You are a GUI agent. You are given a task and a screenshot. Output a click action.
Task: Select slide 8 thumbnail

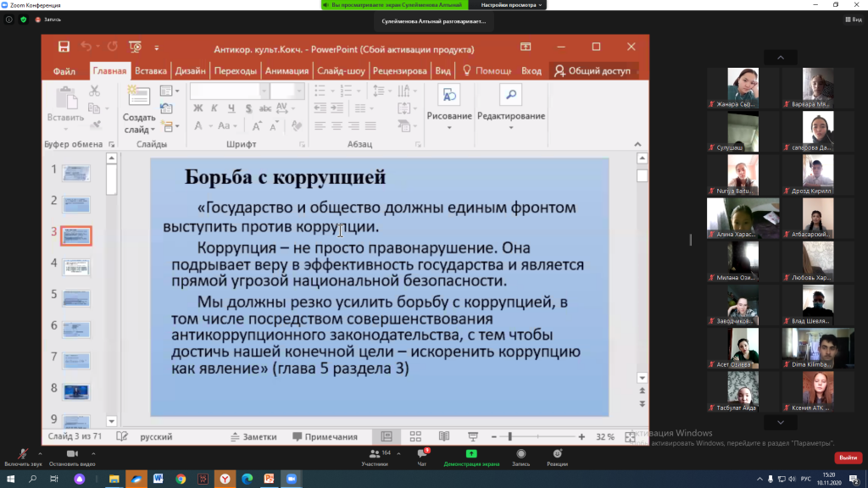76,391
